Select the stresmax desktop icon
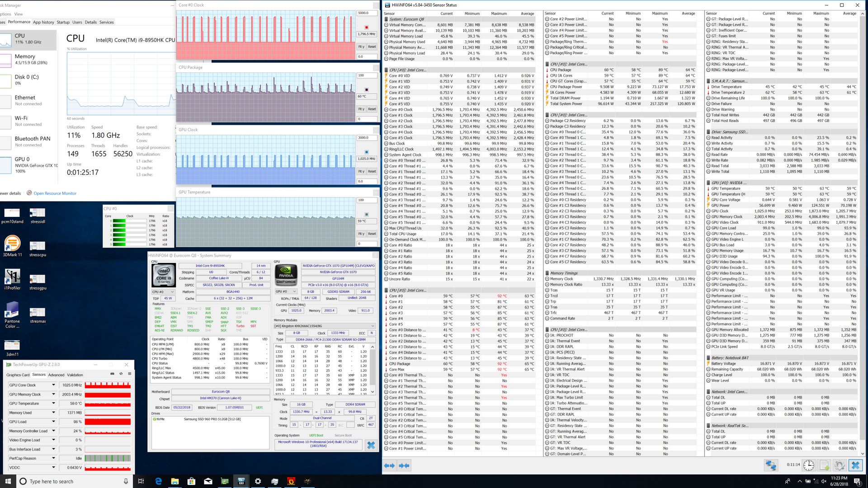The height and width of the screenshot is (488, 868). click(38, 315)
